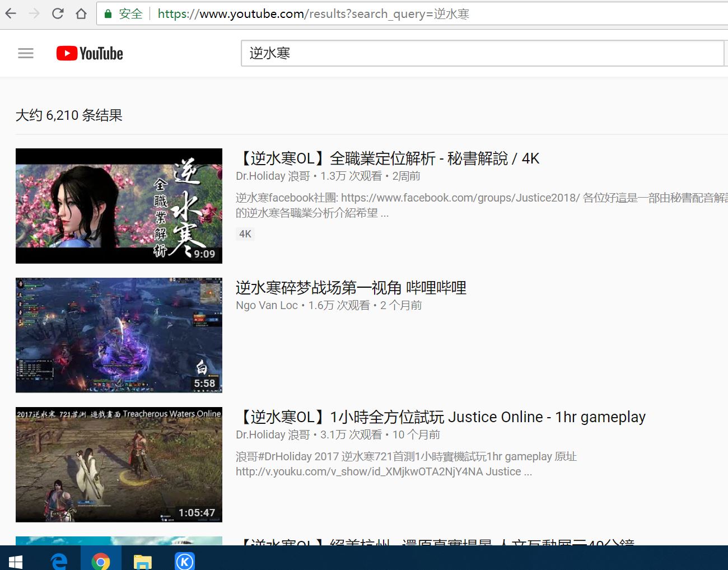The width and height of the screenshot is (728, 570).
Task: Click the browser forward arrow
Action: click(x=34, y=13)
